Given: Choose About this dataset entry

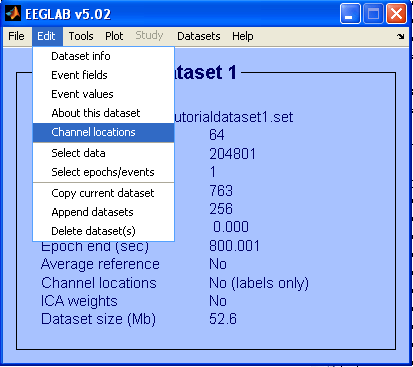Looking at the screenshot, I should coord(104,113).
